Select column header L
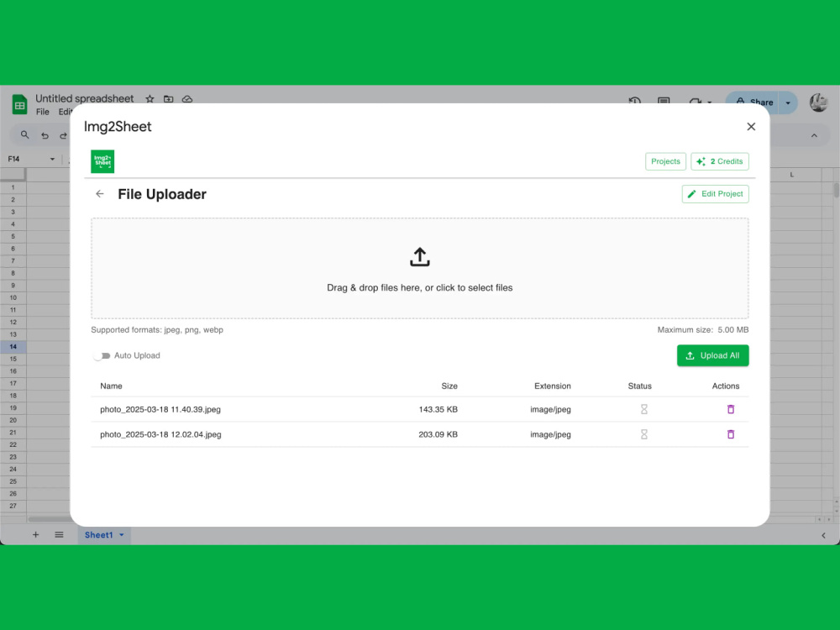The height and width of the screenshot is (630, 840). [792, 175]
